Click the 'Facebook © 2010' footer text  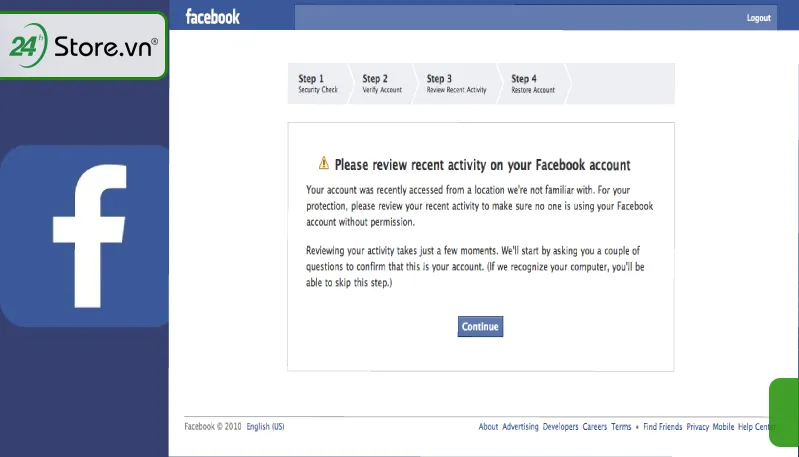tap(212, 426)
